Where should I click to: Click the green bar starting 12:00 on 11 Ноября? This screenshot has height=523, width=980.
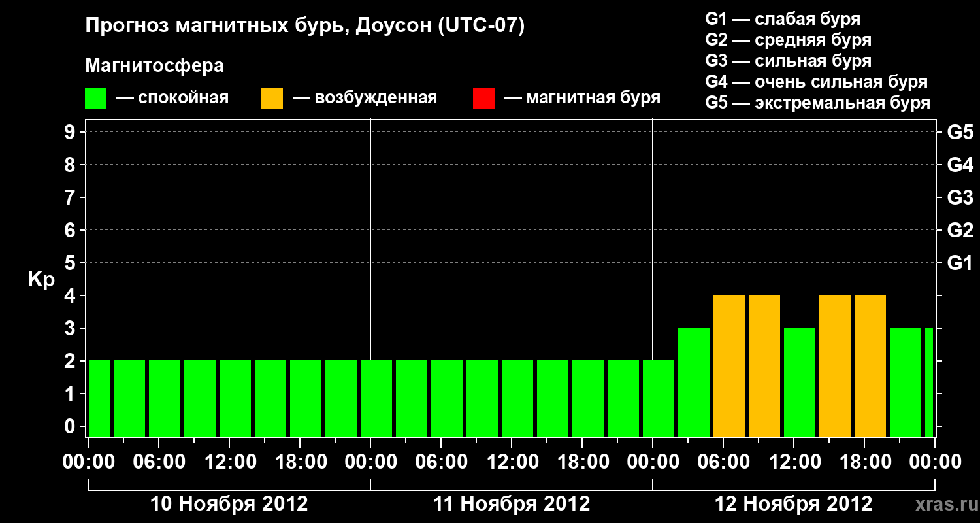[x=517, y=399]
